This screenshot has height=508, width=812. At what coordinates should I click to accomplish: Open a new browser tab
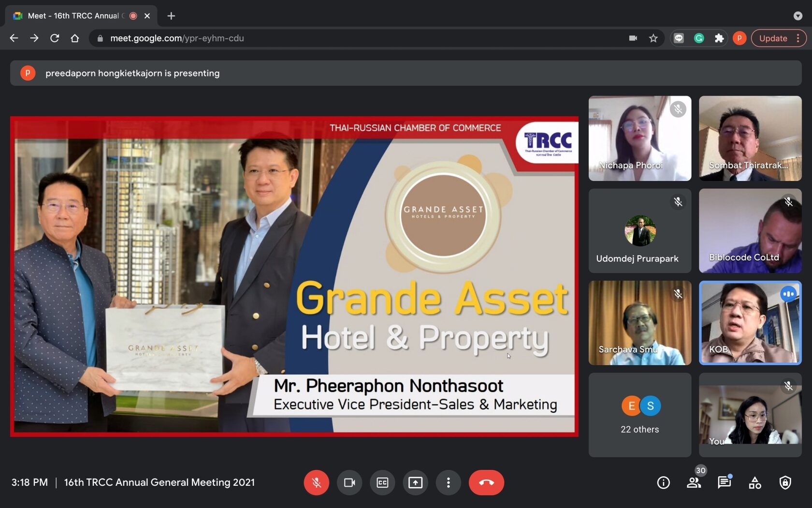click(x=171, y=16)
